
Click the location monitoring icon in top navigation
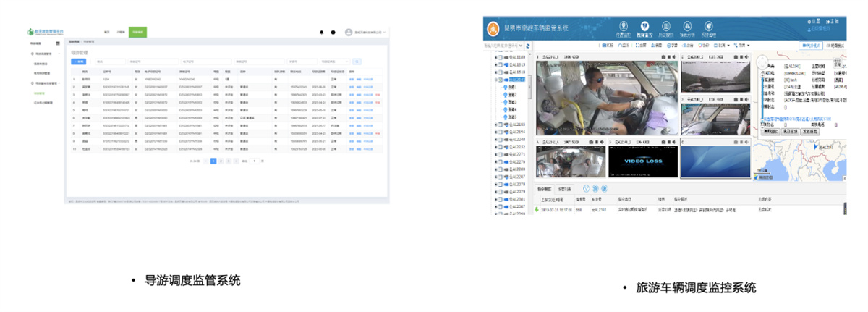[x=623, y=28]
